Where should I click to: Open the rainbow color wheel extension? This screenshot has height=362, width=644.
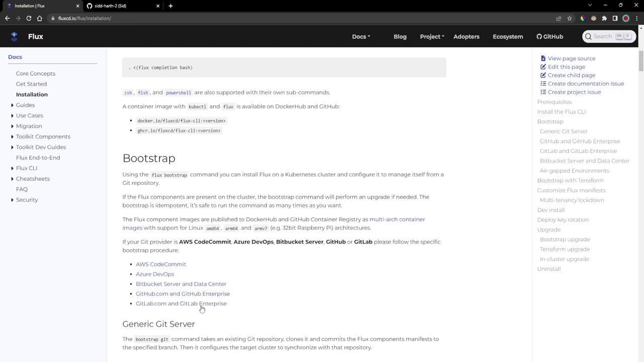coord(583,18)
